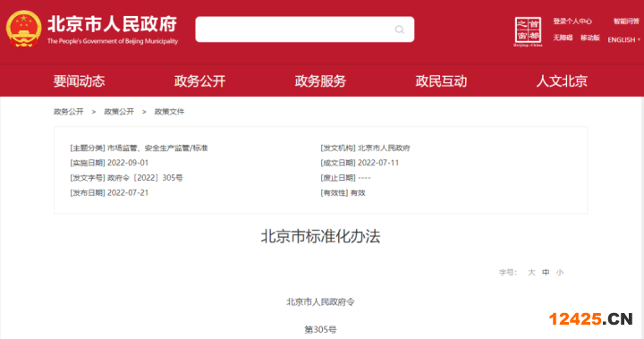This screenshot has width=644, height=339.
Task: Click 政务公开 in the breadcrumb
Action: coord(69,112)
